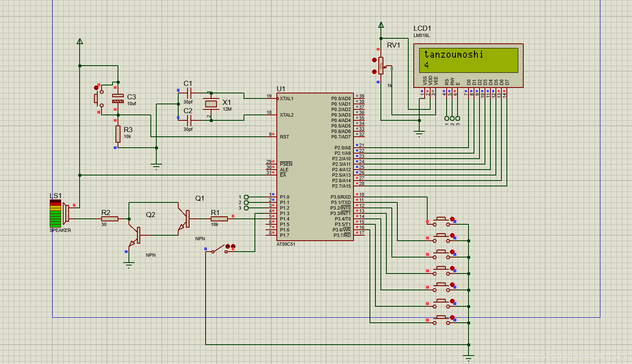Select the C3 10uf electrolytic capacitor

coord(118,98)
